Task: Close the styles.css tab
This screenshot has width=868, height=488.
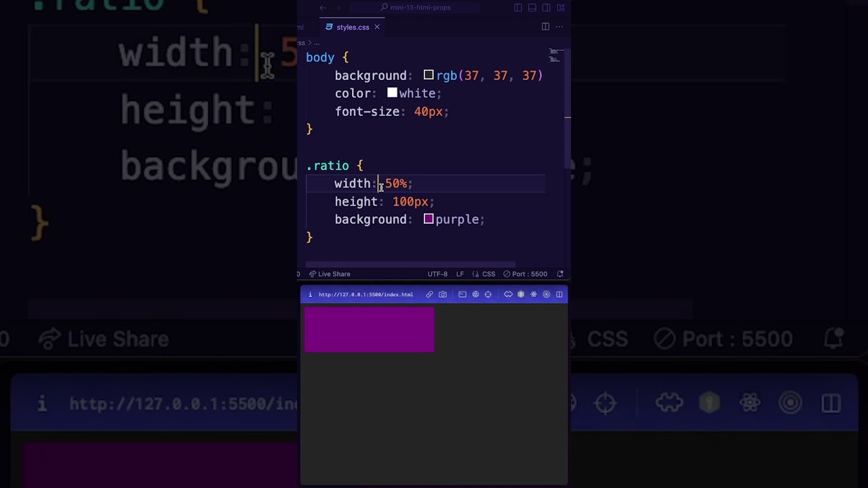Action: pos(376,27)
